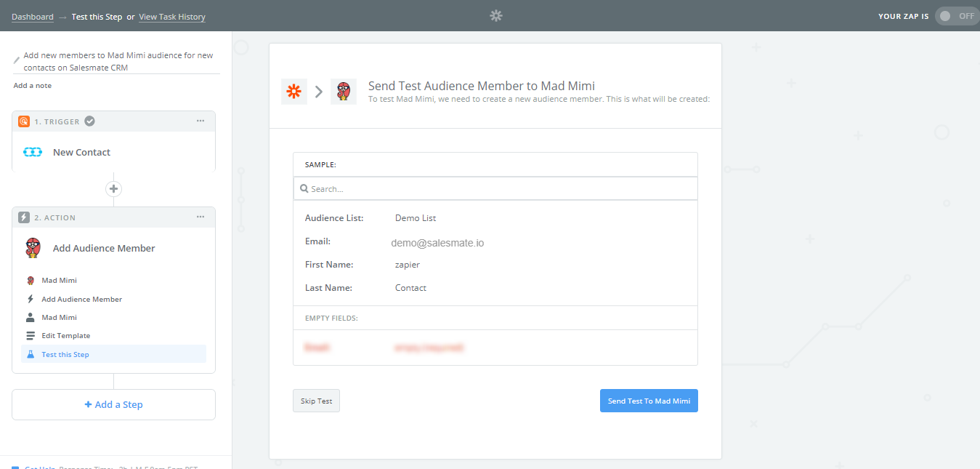Click Add a note link
Image resolution: width=980 pixels, height=469 pixels.
(x=33, y=86)
